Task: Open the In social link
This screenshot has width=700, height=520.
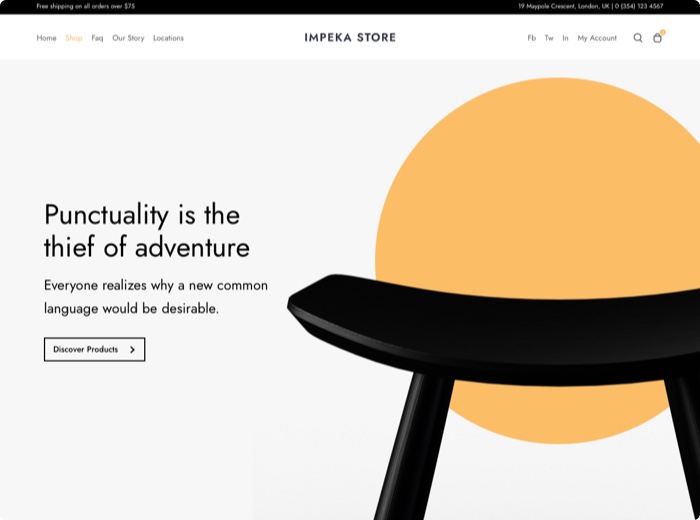Action: click(x=565, y=38)
